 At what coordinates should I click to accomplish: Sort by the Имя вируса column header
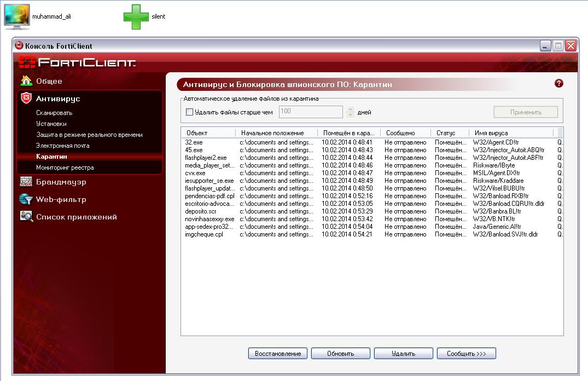(511, 133)
